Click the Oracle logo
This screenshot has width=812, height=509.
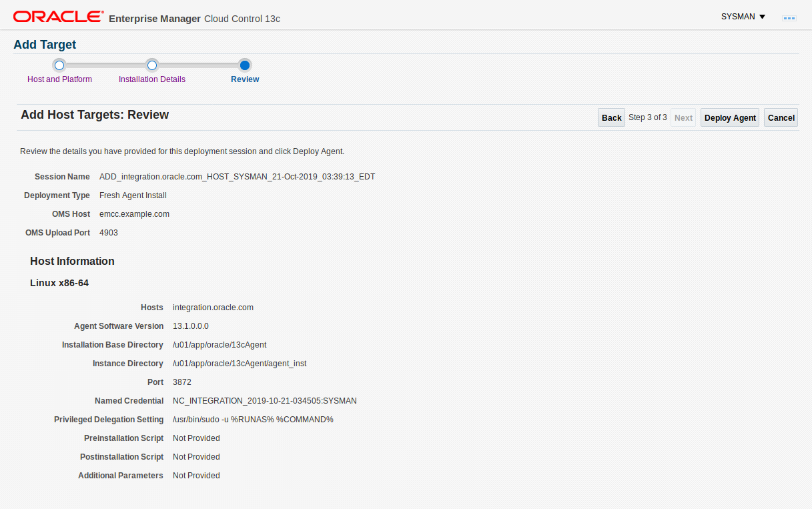(x=58, y=16)
